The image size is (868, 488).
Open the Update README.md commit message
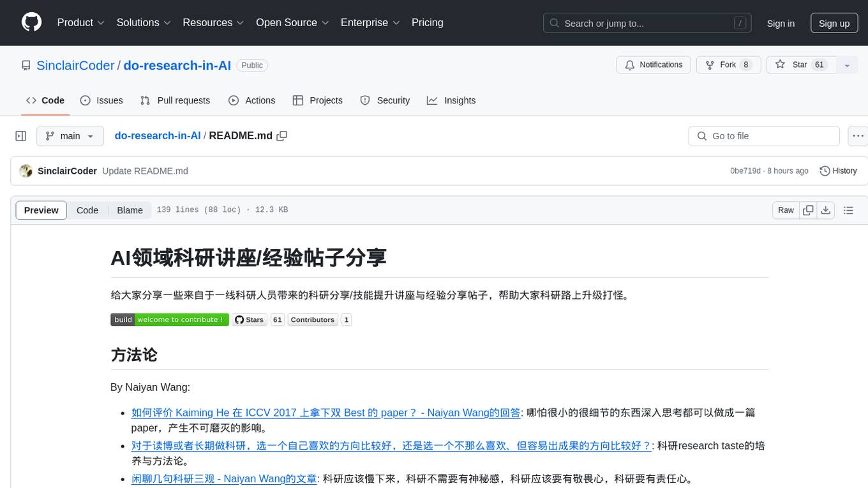pyautogui.click(x=145, y=171)
